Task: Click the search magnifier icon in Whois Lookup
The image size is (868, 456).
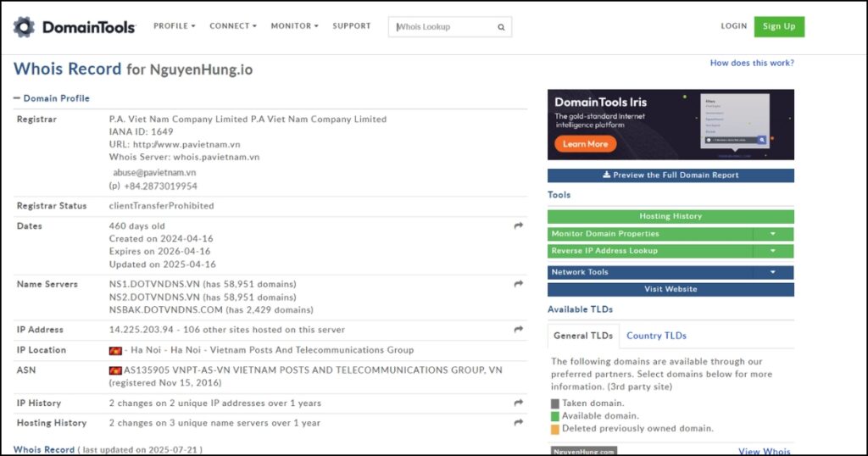Action: (501, 27)
